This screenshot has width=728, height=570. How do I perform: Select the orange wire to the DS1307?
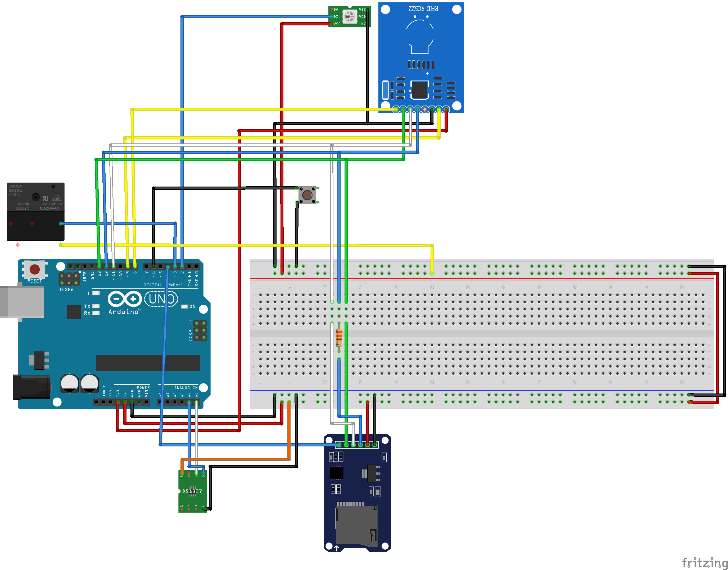point(234,460)
